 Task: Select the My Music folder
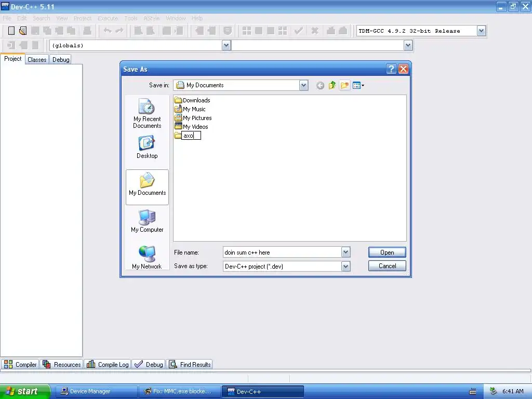pos(190,109)
